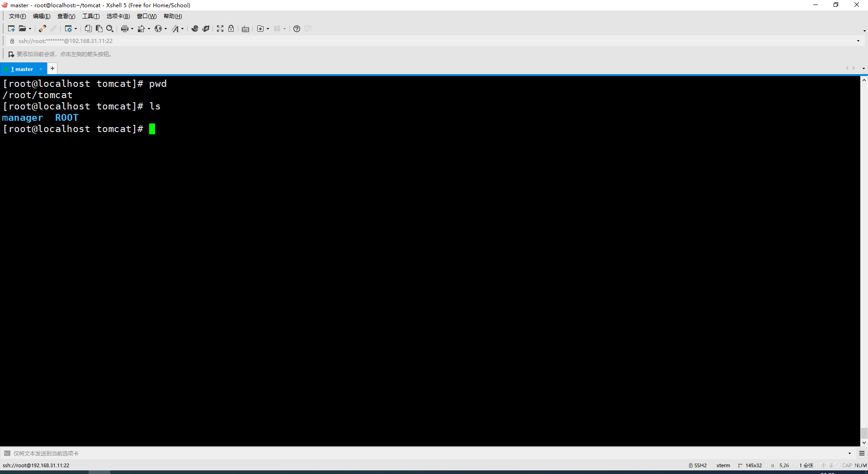Expand the New tab dropdown arrow

pyautogui.click(x=268, y=28)
